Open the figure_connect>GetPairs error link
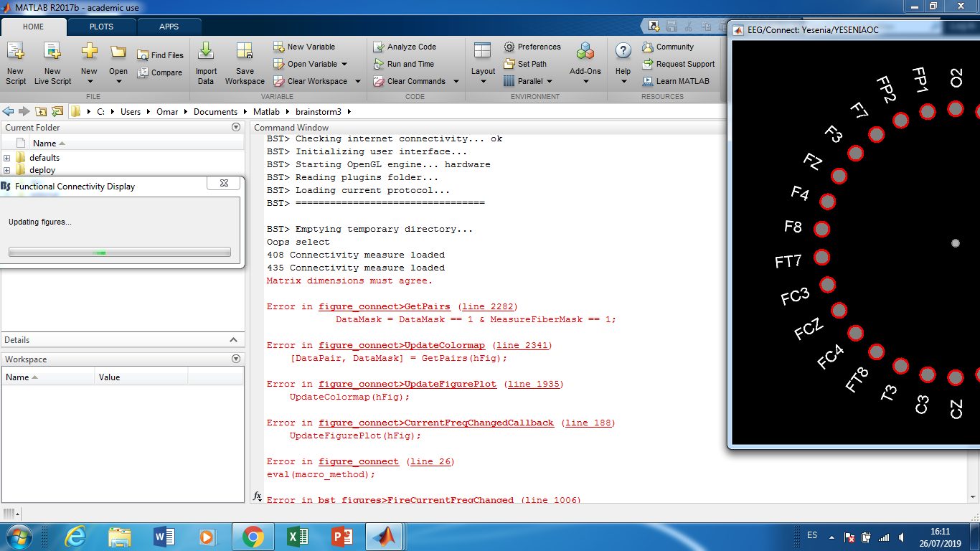Screen dimensions: 980x551 (x=385, y=306)
